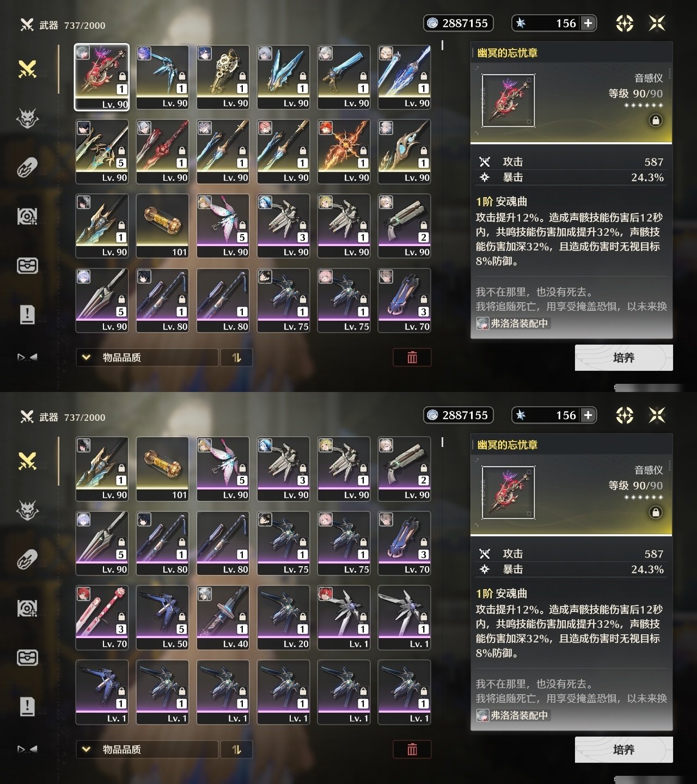Viewport: 697px width, 784px height.
Task: Open the red delete trash icon in upper screenshot
Action: click(x=412, y=358)
